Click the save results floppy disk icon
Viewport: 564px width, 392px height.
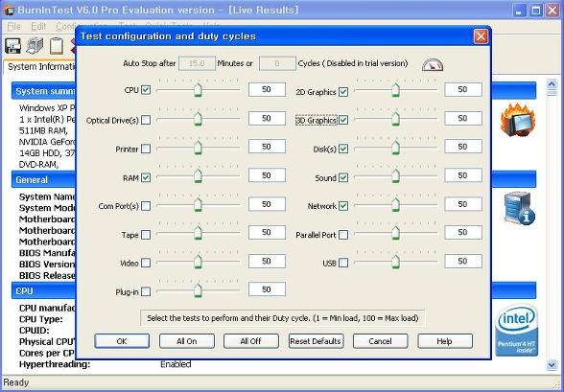(x=13, y=46)
